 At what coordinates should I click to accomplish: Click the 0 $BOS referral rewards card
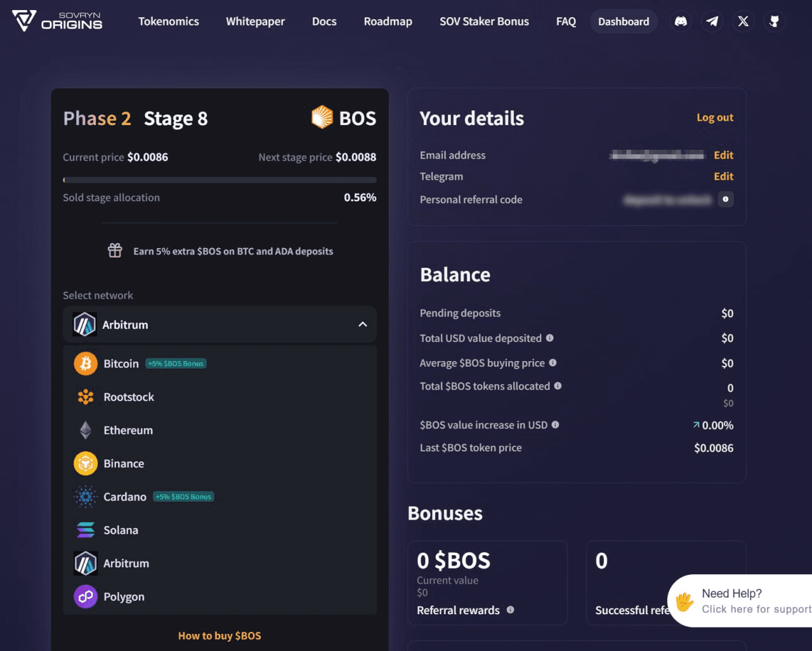click(x=487, y=582)
